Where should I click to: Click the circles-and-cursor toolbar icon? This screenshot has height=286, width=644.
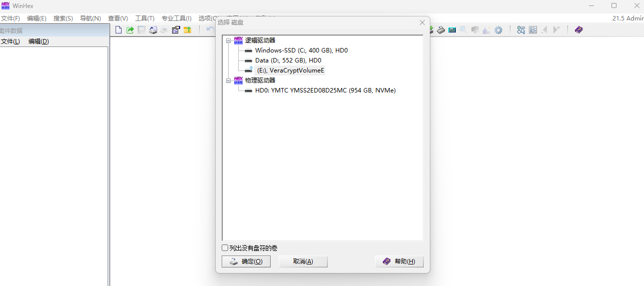(521, 30)
